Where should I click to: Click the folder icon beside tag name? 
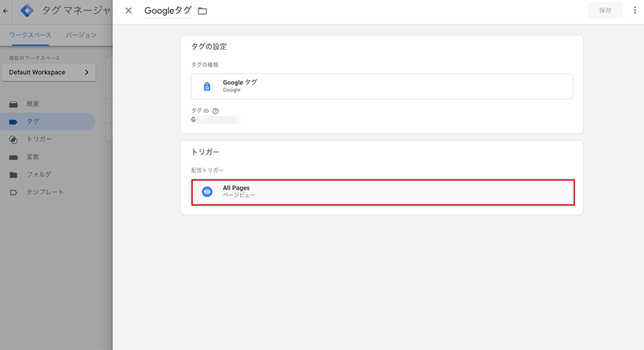point(202,11)
